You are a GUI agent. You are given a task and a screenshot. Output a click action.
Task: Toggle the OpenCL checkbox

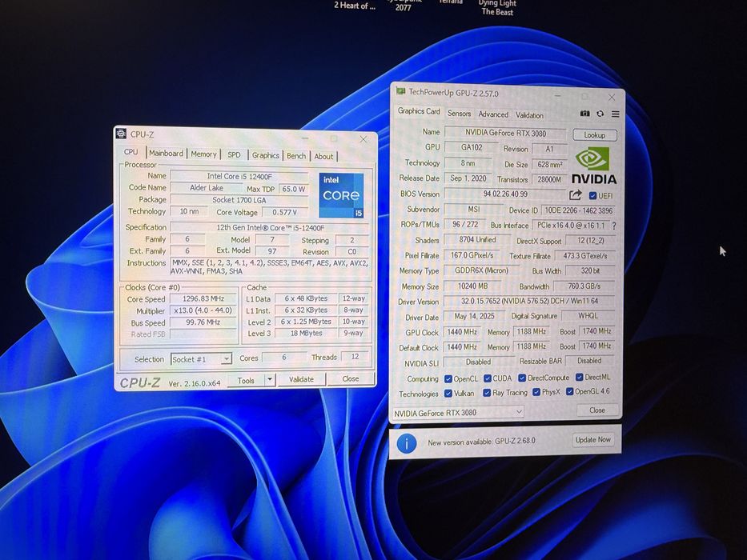pos(448,378)
